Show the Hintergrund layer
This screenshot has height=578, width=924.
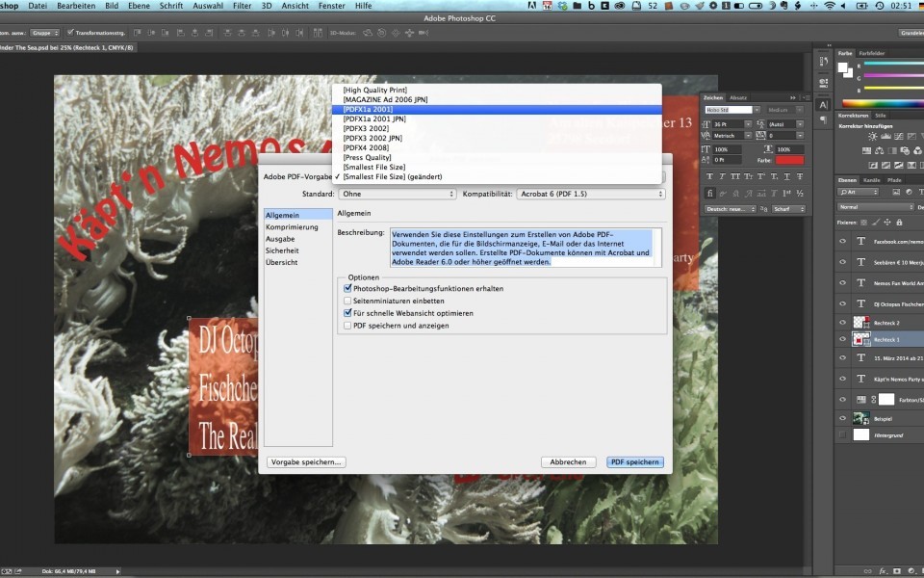point(843,434)
